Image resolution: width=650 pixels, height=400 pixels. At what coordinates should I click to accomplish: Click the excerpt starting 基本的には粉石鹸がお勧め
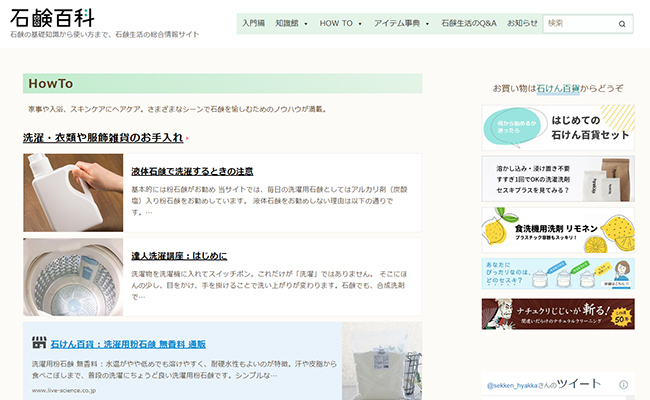click(x=269, y=201)
